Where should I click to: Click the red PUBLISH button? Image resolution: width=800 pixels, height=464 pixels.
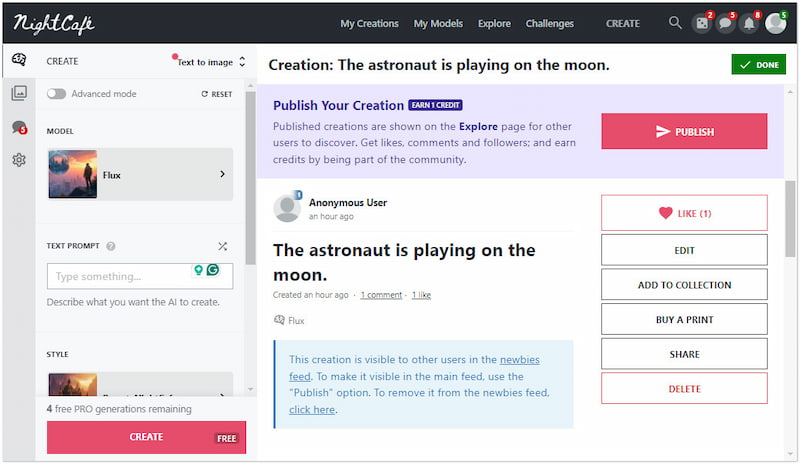tap(684, 132)
